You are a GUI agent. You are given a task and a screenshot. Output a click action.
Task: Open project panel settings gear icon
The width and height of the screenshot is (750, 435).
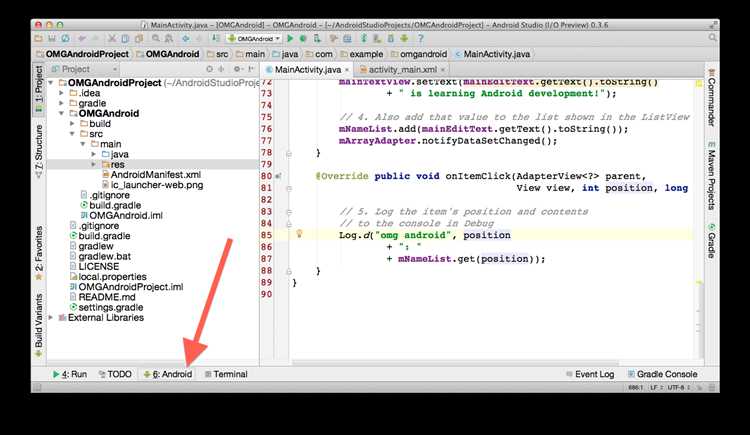[x=237, y=69]
